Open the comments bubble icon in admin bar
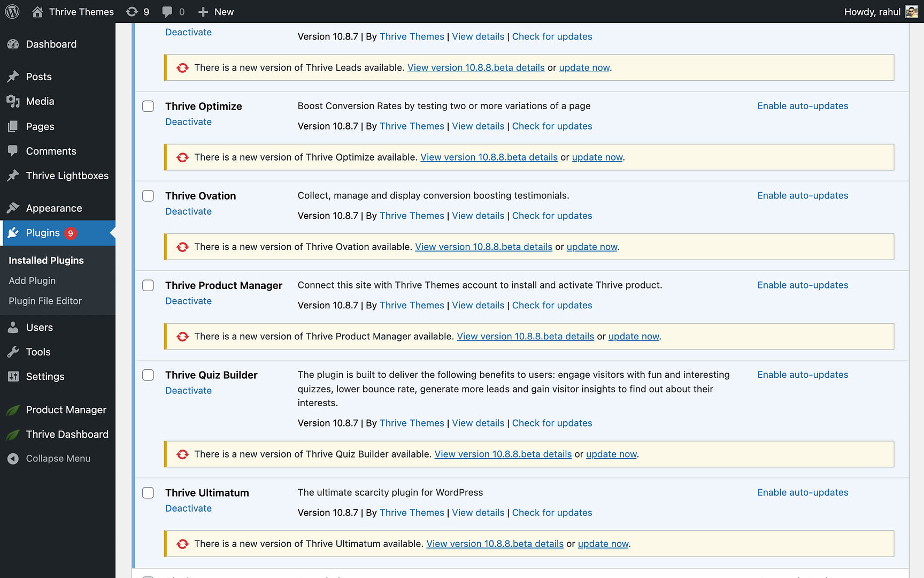The width and height of the screenshot is (924, 578). click(x=166, y=11)
